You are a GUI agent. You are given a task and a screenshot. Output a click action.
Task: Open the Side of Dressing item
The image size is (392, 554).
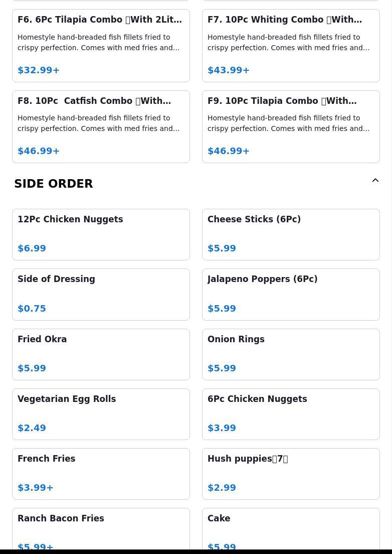101,295
